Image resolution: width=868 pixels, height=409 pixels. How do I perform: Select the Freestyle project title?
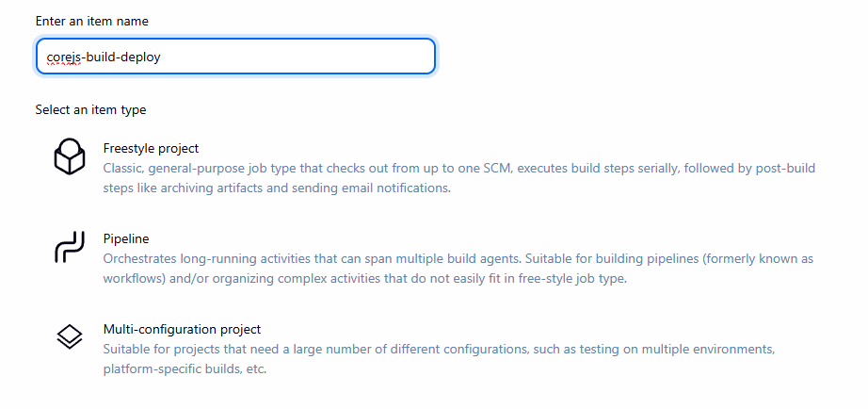[151, 149]
